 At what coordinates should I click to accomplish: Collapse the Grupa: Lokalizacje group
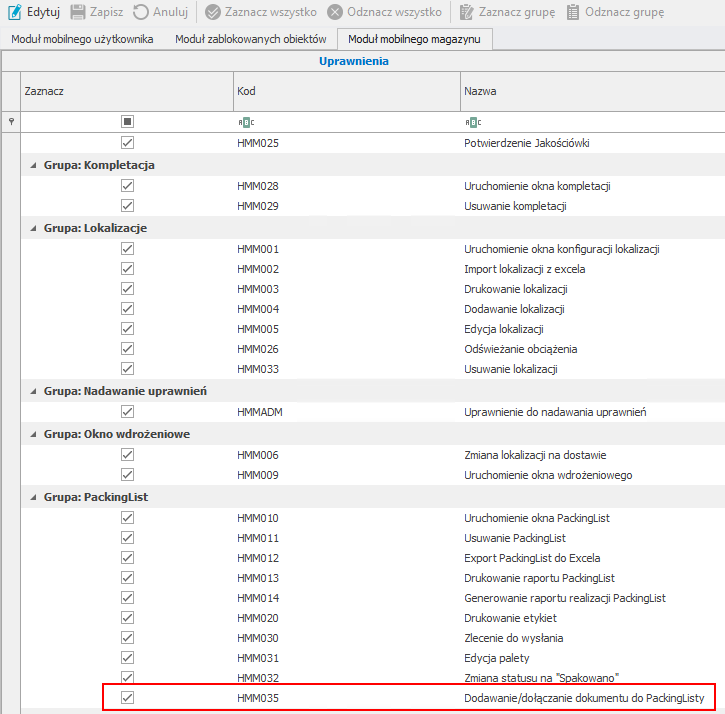pos(33,228)
